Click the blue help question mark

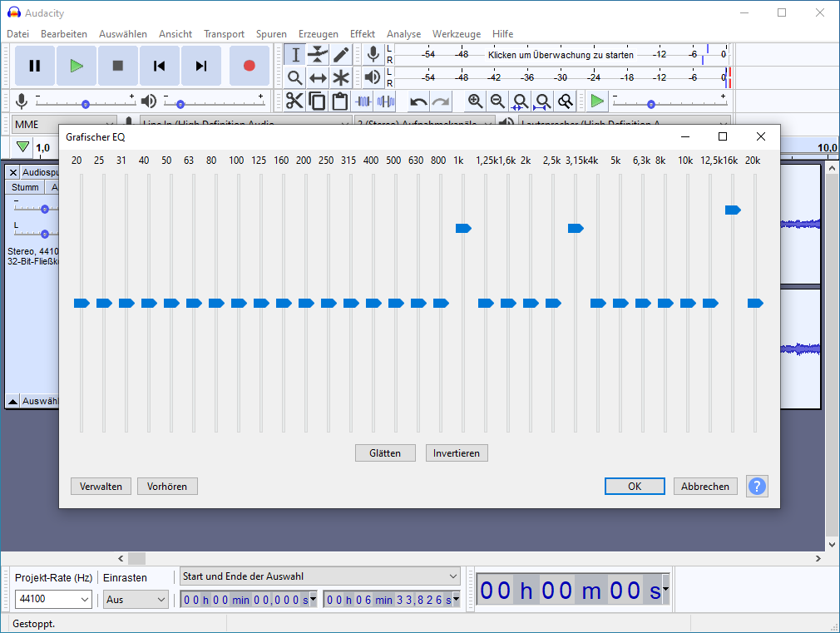pos(757,487)
